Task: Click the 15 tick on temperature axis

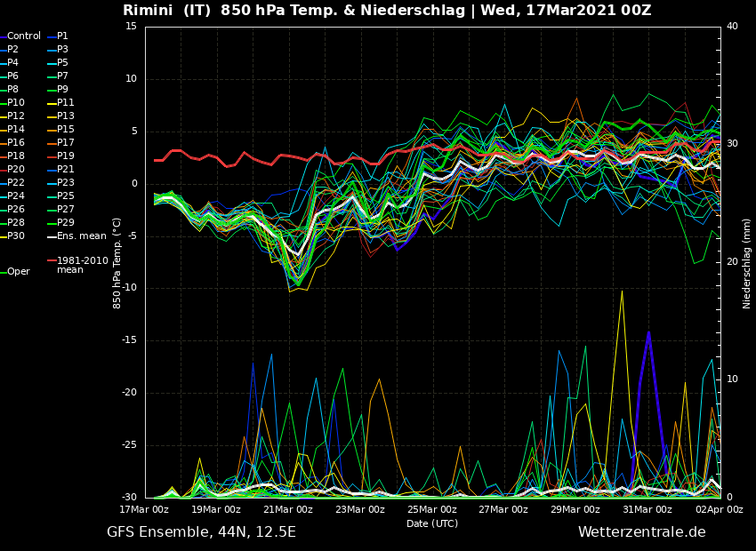Action: click(x=132, y=27)
